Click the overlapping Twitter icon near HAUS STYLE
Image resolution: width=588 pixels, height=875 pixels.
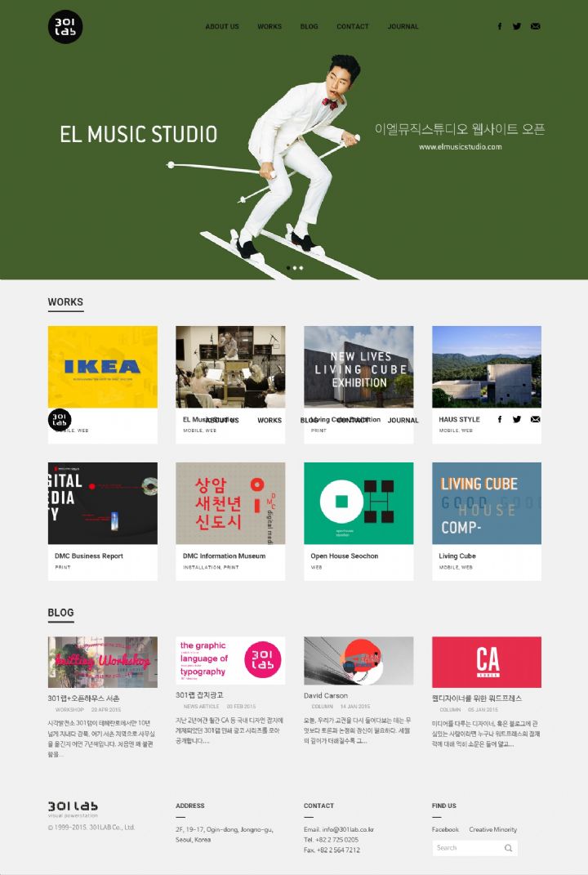point(517,419)
